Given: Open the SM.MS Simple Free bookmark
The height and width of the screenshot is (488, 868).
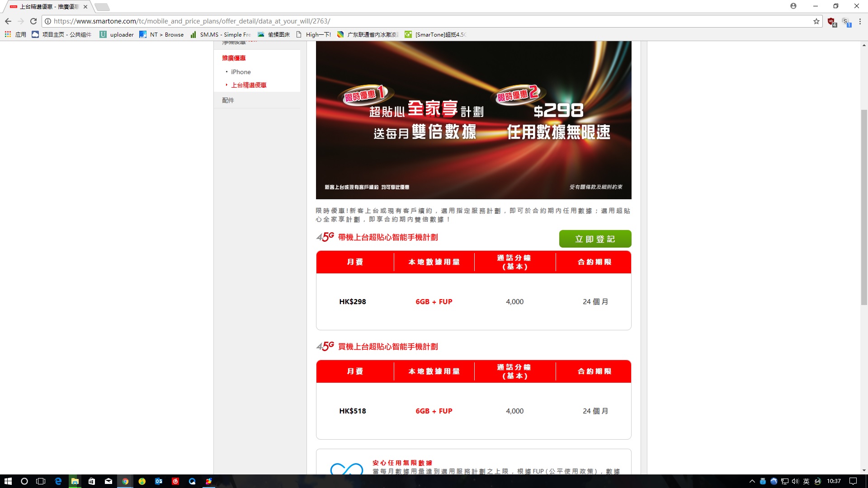Looking at the screenshot, I should [220, 34].
